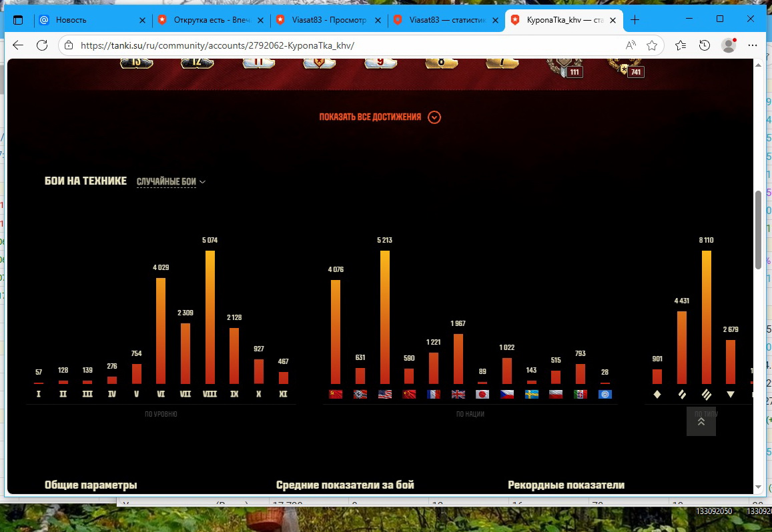This screenshot has width=772, height=532.
Task: Click the USSR flag nation icon
Action: [x=336, y=394]
